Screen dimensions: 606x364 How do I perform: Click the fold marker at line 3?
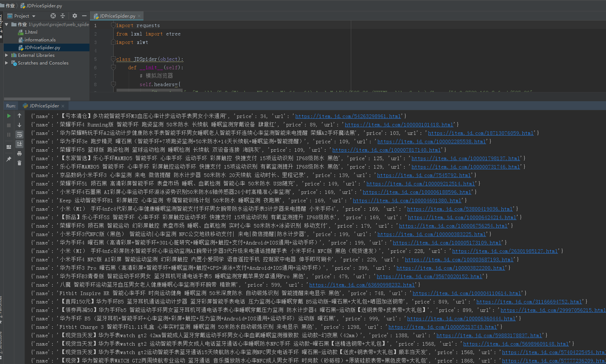pyautogui.click(x=113, y=42)
